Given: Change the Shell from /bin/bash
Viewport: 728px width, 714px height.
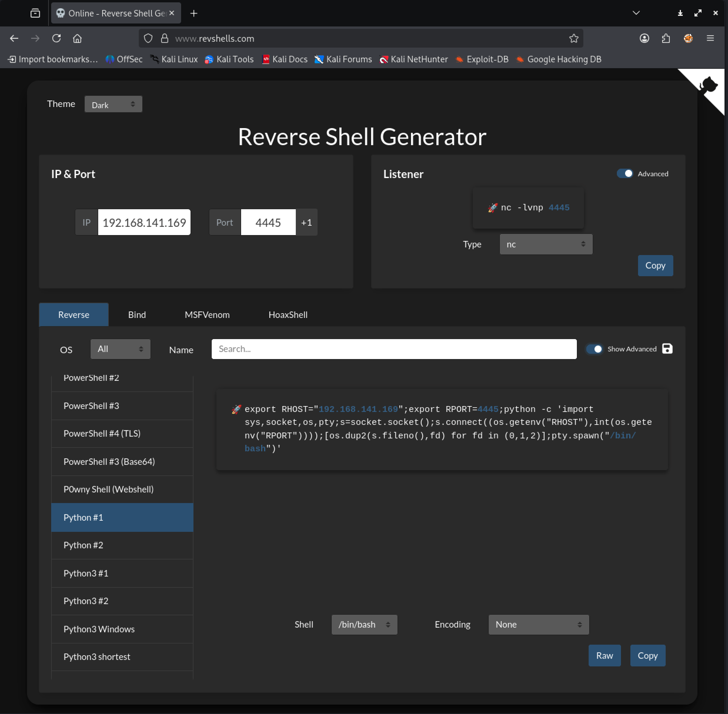Looking at the screenshot, I should (364, 624).
